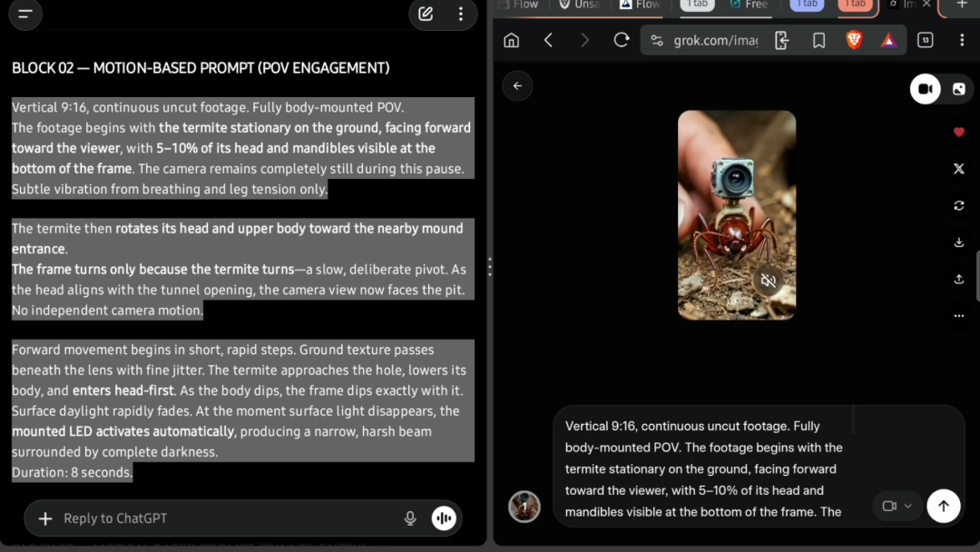Switch Grok to image mode toggle
Image resolution: width=980 pixels, height=552 pixels.
click(x=959, y=89)
